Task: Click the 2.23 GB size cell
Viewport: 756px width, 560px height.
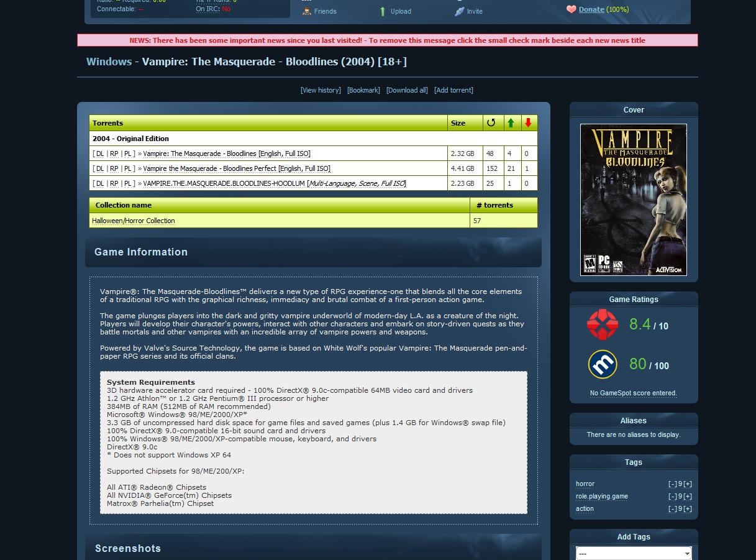Action: [465, 183]
